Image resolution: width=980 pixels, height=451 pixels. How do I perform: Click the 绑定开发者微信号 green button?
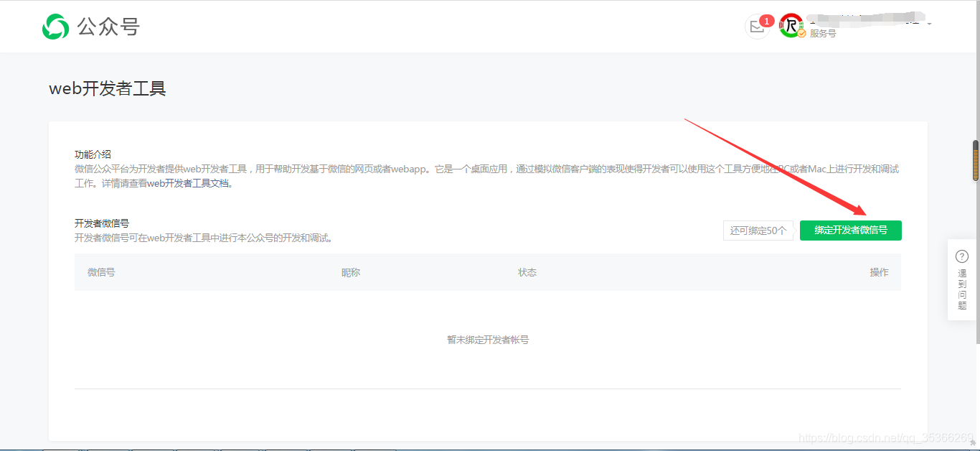(850, 231)
